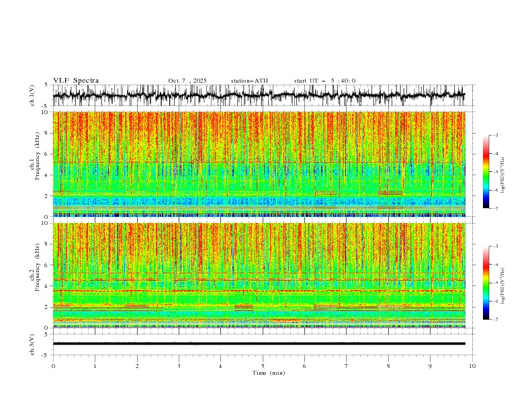Click the "station=ATH" header label

249,81
